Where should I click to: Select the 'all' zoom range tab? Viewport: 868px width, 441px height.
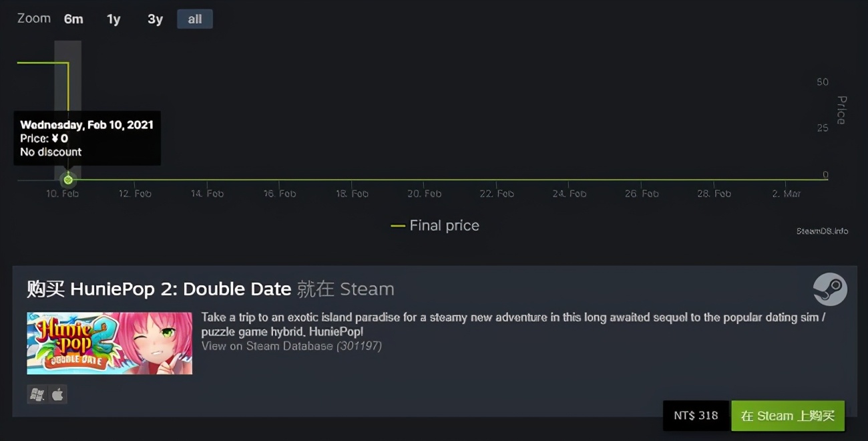pos(194,19)
